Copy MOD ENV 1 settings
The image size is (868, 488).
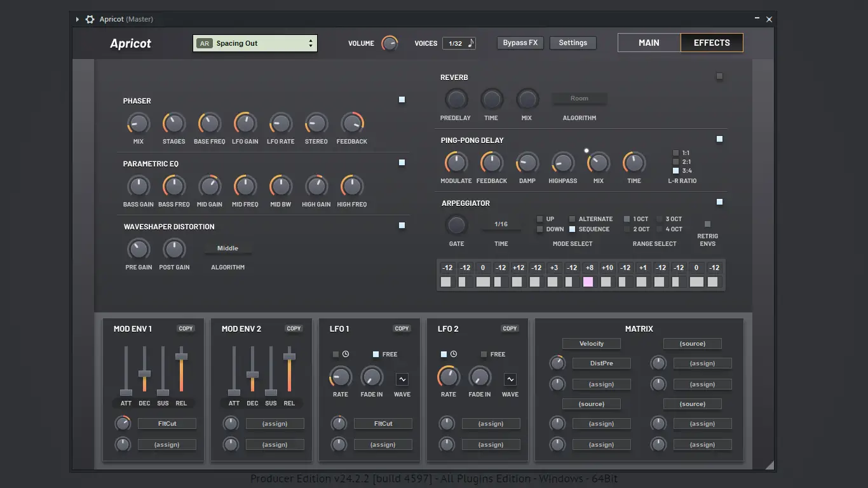point(186,329)
